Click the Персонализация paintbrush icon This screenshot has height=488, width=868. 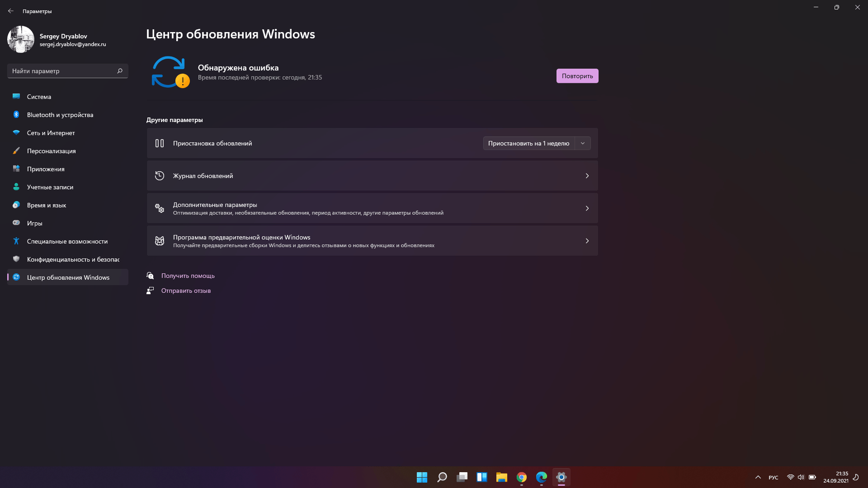pos(16,150)
